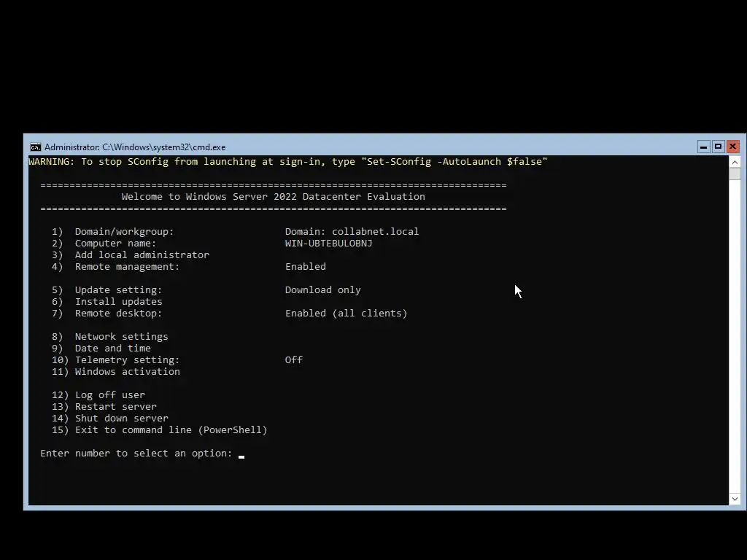The image size is (747, 560).
Task: Click the 'Enabled' value for Remote management
Action: (306, 267)
